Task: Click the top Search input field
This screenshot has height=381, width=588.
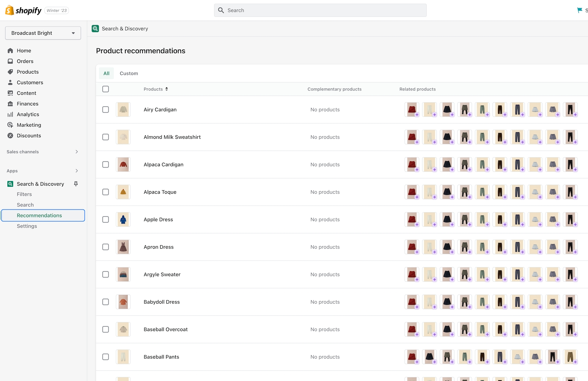Action: point(320,10)
